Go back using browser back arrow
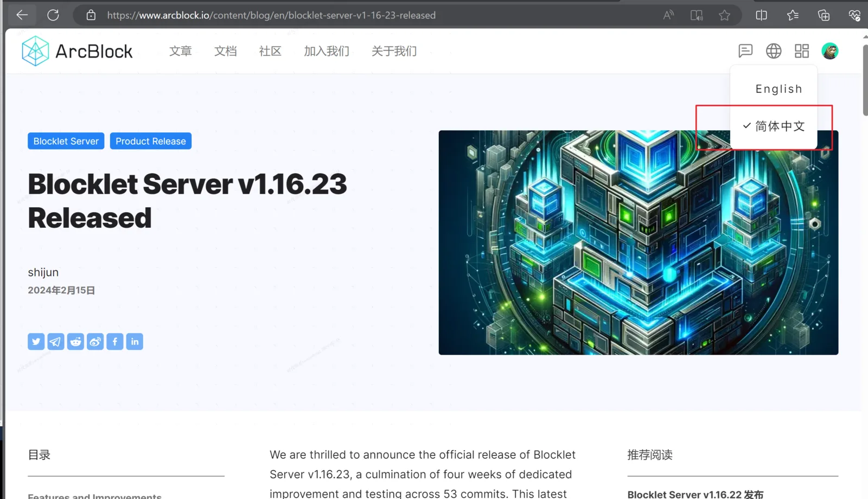Viewport: 868px width, 499px height. click(22, 15)
